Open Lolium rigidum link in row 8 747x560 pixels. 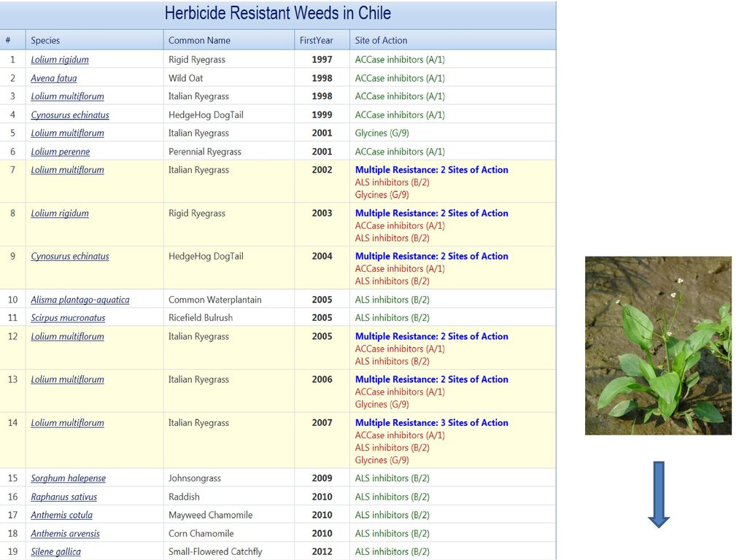(60, 214)
